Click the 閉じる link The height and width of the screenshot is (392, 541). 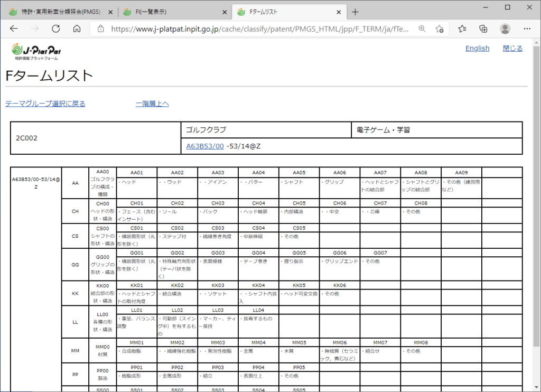click(x=512, y=49)
